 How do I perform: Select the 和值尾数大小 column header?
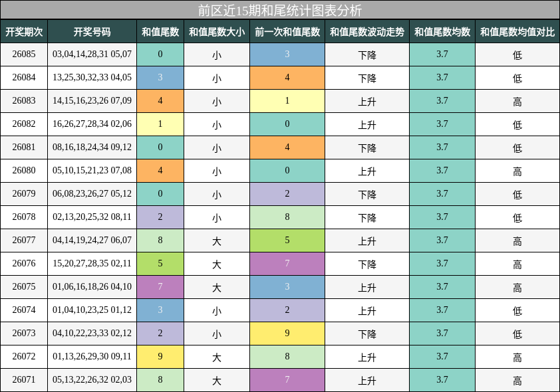[x=217, y=32]
